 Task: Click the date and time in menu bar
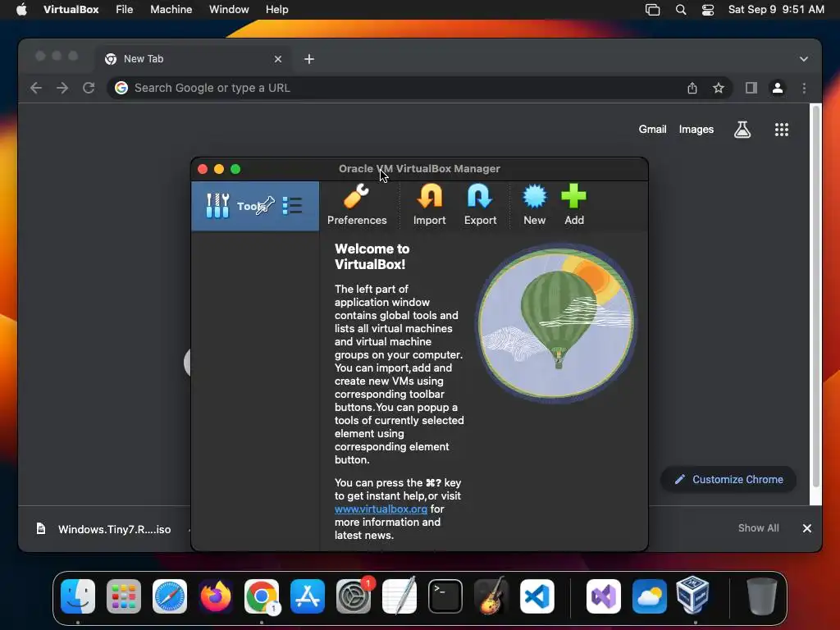coord(776,10)
